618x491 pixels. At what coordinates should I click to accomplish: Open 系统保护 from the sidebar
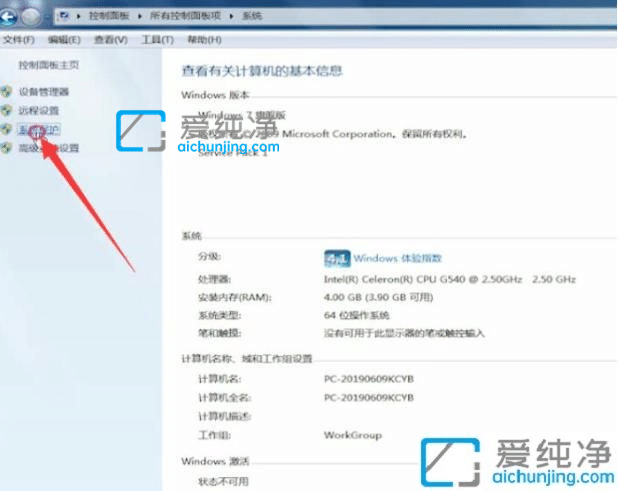tap(39, 130)
